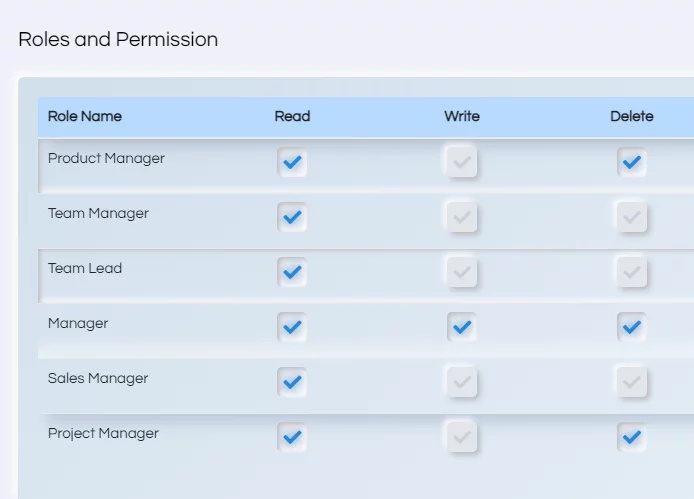
Task: Disable Delete in the Manager row
Action: click(x=632, y=327)
